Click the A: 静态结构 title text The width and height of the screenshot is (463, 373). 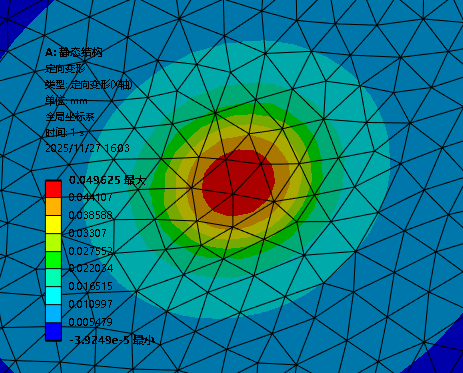[74, 52]
